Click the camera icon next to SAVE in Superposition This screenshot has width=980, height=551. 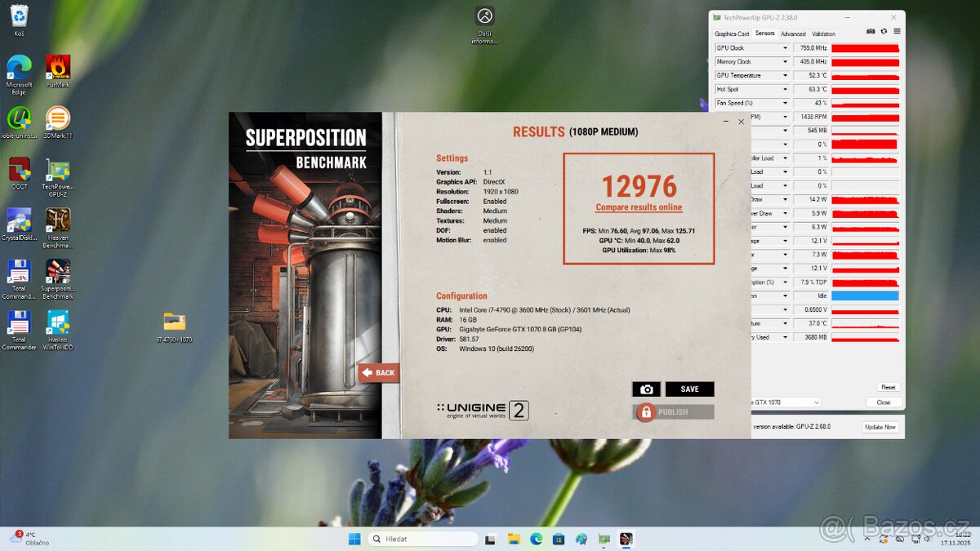646,389
